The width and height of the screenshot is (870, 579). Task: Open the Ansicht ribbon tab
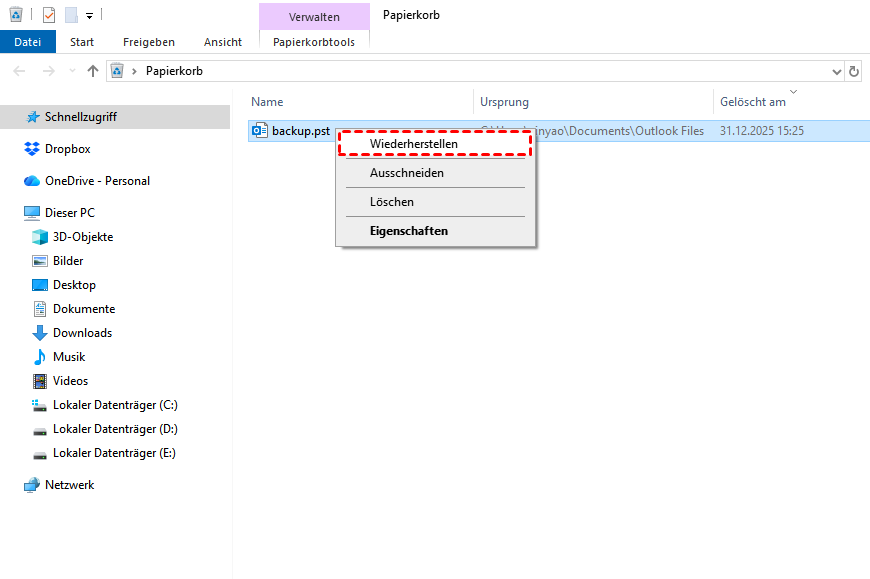point(222,42)
